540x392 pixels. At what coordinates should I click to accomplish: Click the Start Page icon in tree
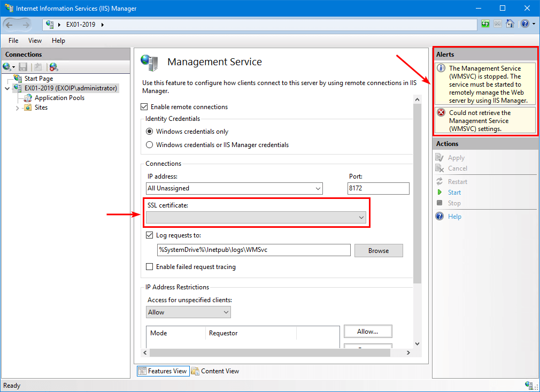[18, 79]
